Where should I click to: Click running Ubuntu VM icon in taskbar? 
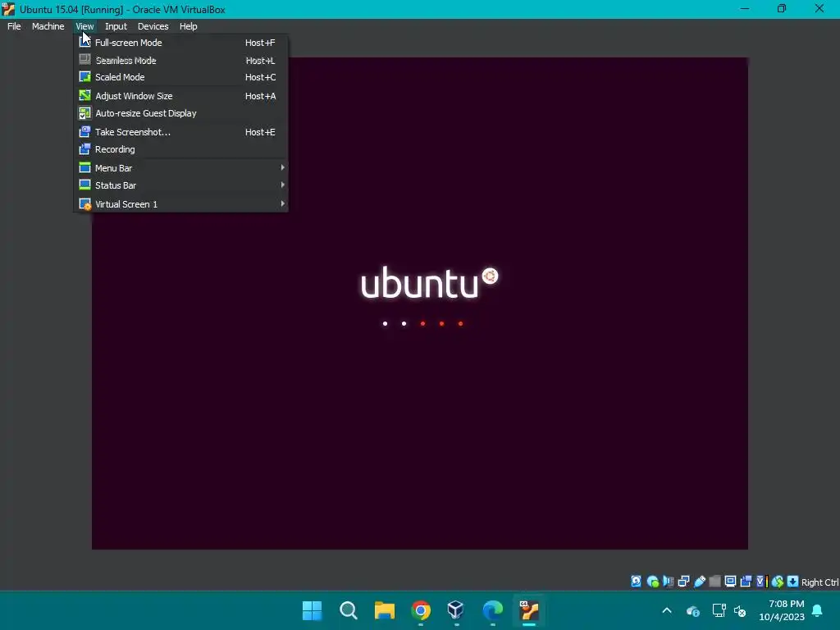pyautogui.click(x=529, y=610)
